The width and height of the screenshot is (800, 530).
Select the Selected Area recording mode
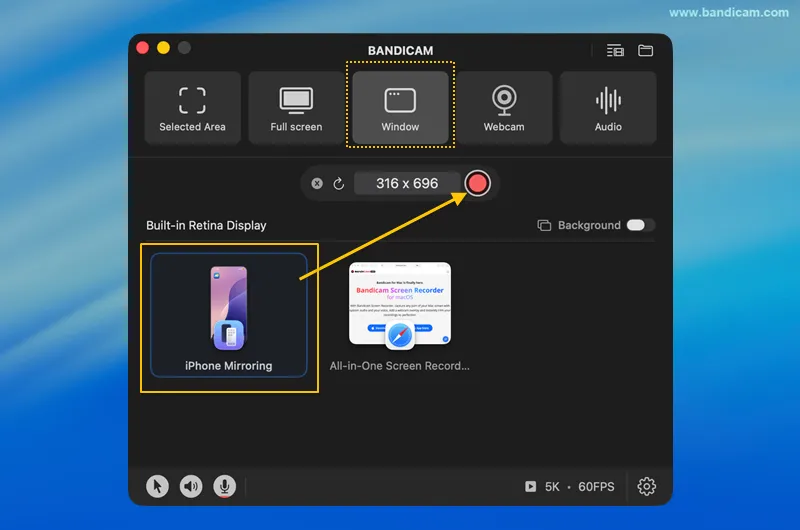(192, 108)
